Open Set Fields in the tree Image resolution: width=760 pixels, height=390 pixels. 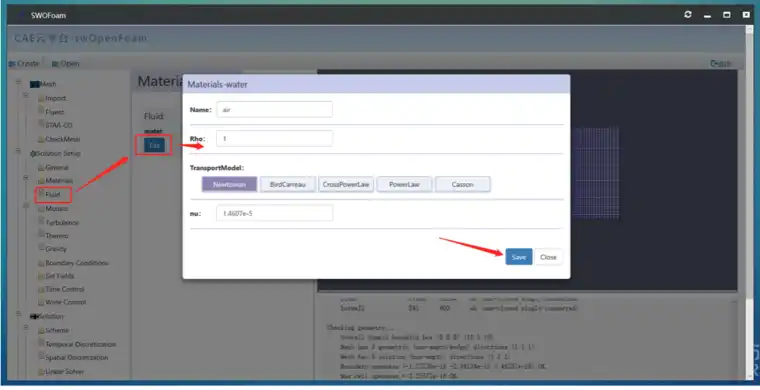tap(60, 276)
